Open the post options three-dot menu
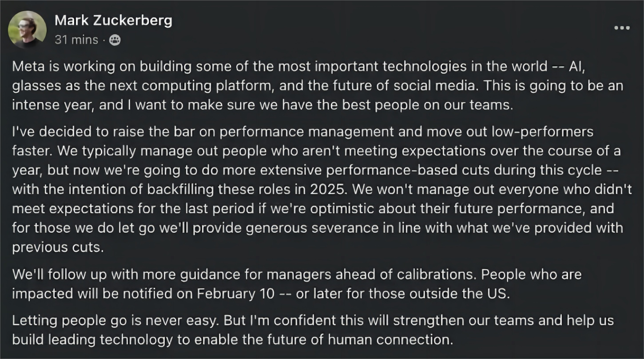This screenshot has height=359, width=644. click(x=622, y=28)
